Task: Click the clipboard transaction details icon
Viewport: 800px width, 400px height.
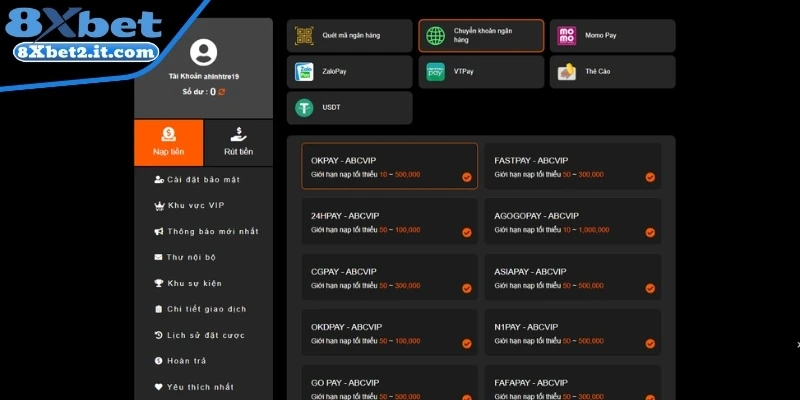Action: 158,309
